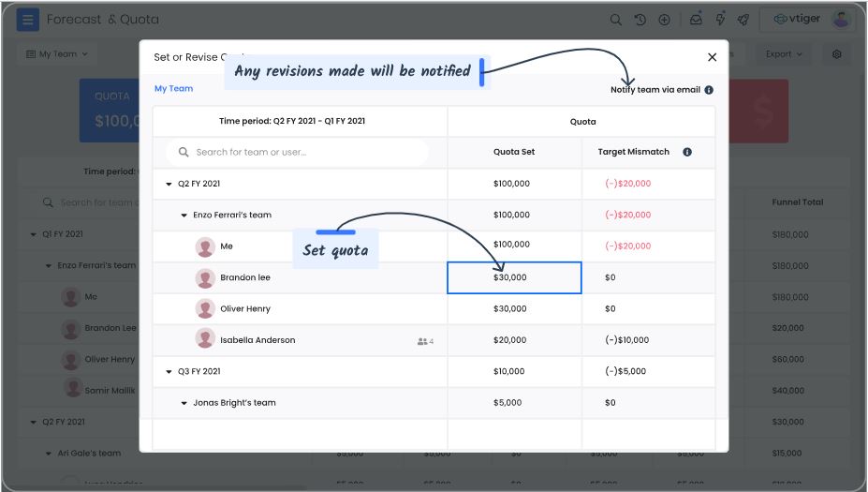Click Isabella Anderson's avatar in dialog
The height and width of the screenshot is (492, 868).
tap(205, 338)
